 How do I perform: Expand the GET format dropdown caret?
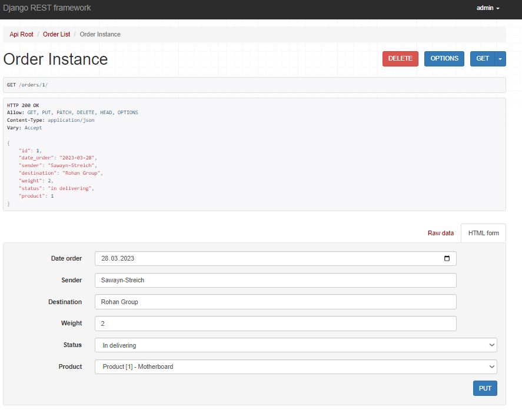point(500,59)
